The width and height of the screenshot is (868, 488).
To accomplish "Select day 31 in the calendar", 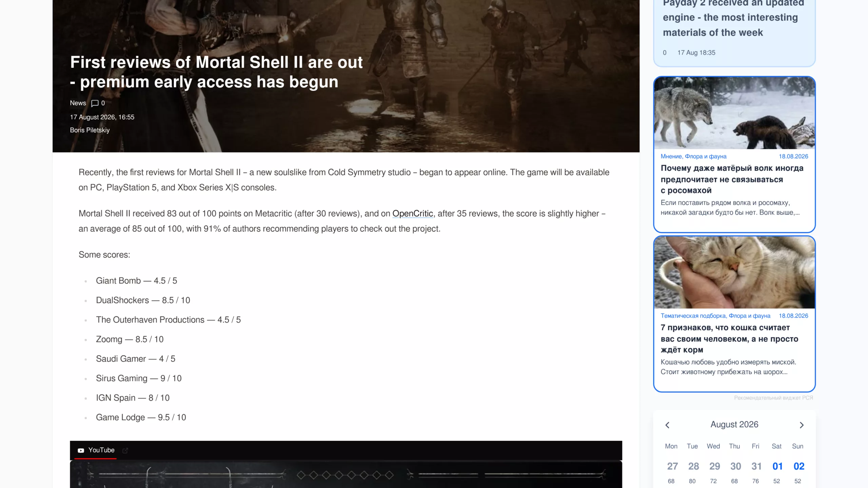I will [756, 466].
